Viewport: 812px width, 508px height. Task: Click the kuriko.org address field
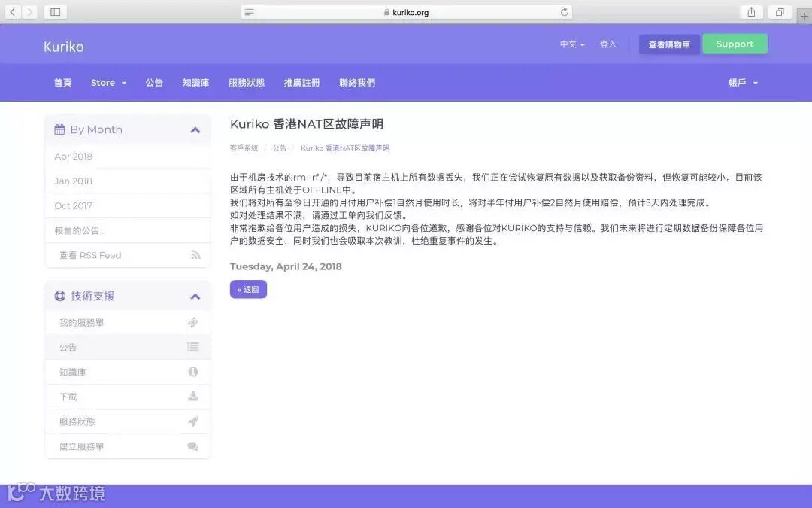(407, 12)
